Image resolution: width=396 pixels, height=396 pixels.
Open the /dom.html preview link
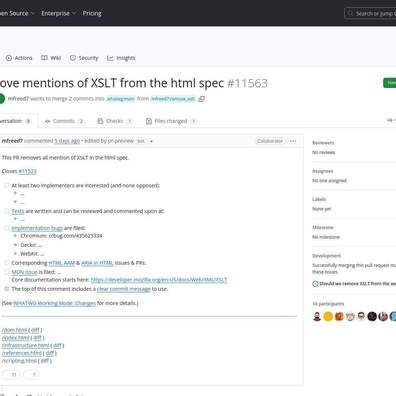point(14,330)
